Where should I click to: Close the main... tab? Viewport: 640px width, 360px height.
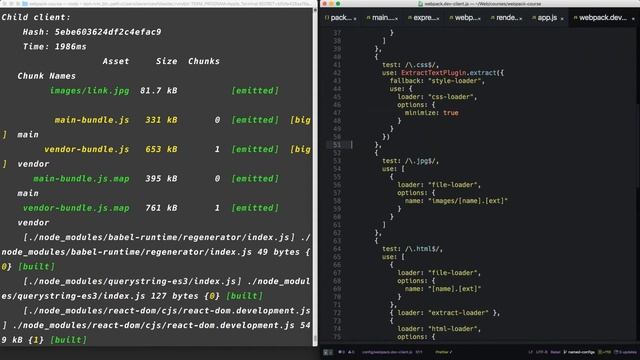click(x=396, y=18)
